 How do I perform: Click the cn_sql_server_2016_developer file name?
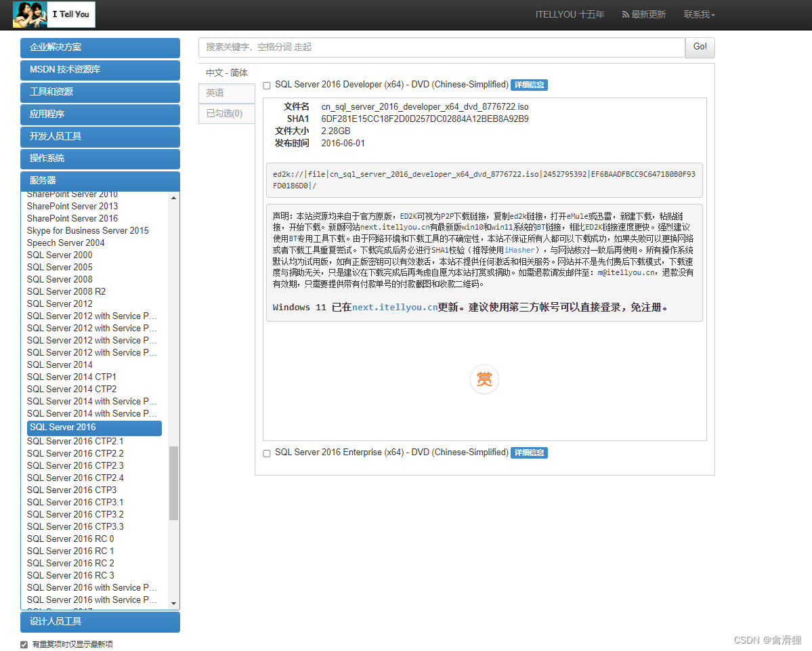(425, 106)
